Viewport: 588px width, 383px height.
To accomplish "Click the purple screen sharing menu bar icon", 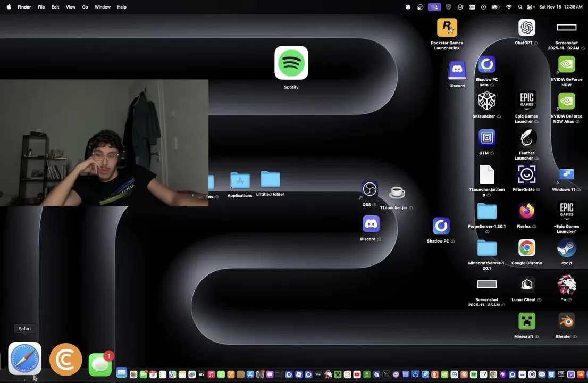I will click(x=434, y=7).
